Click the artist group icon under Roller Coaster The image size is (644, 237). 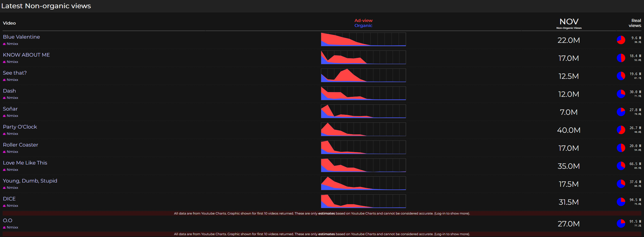(4, 152)
